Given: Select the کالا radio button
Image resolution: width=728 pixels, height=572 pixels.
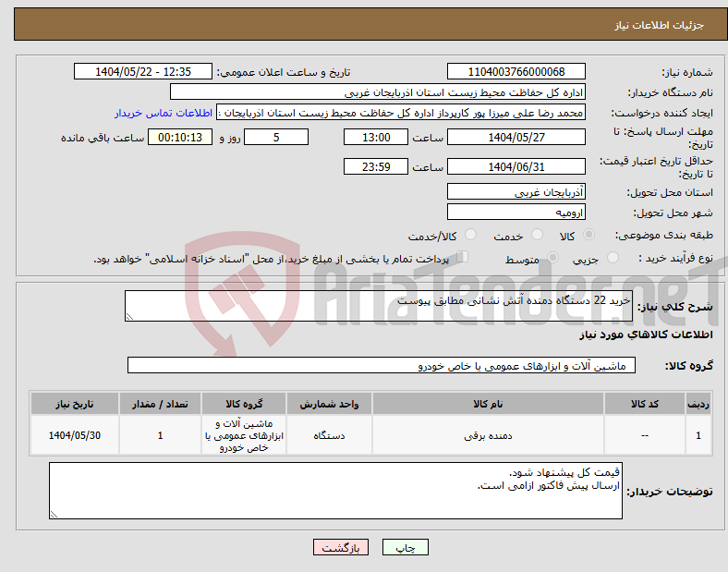Looking at the screenshot, I should click(588, 235).
